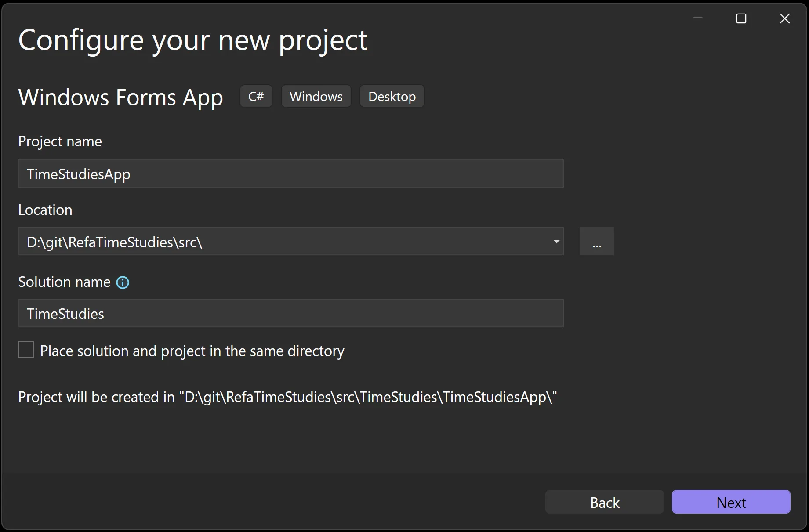Viewport: 809px width, 532px height.
Task: Click the Location path text box
Action: click(264, 242)
